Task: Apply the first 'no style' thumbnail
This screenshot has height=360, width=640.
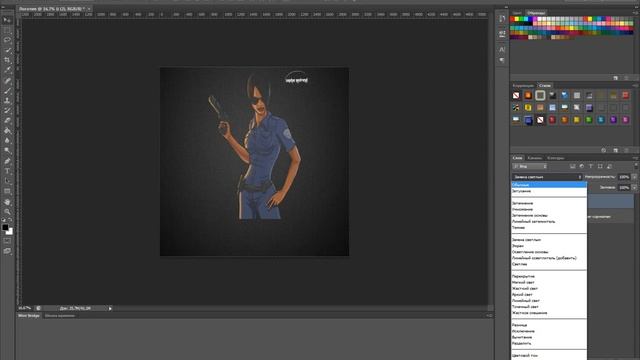Action: click(x=516, y=96)
